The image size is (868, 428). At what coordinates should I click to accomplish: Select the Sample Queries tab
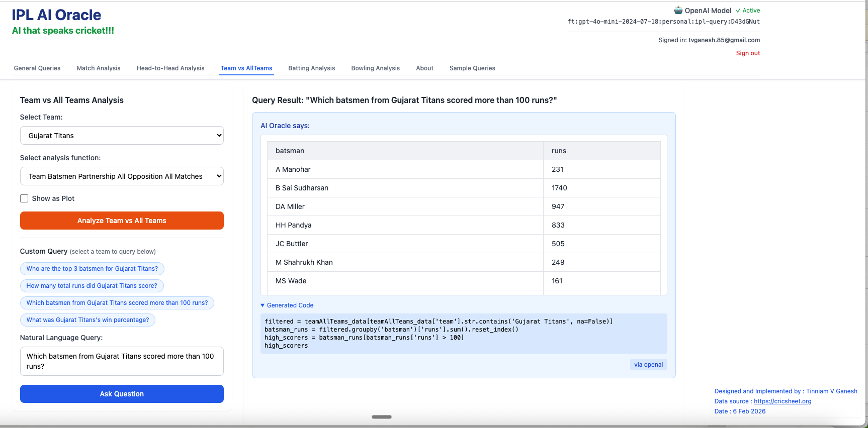click(x=472, y=68)
